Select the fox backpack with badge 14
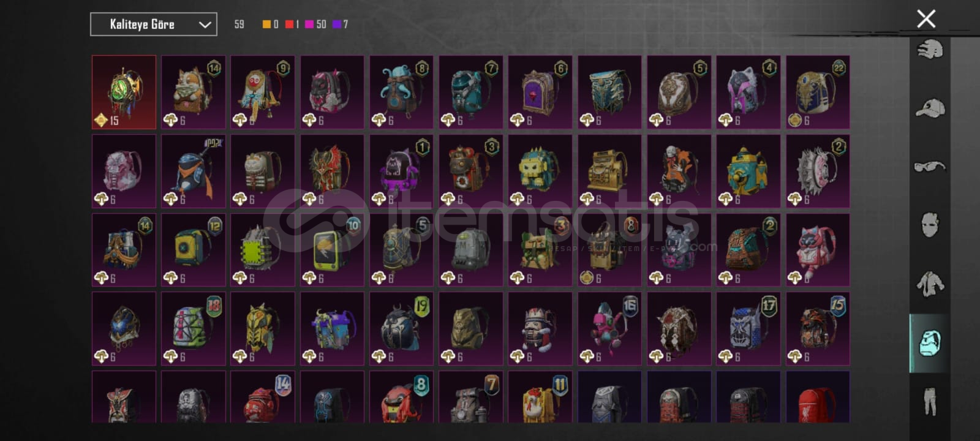The width and height of the screenshot is (980, 441). pyautogui.click(x=194, y=92)
